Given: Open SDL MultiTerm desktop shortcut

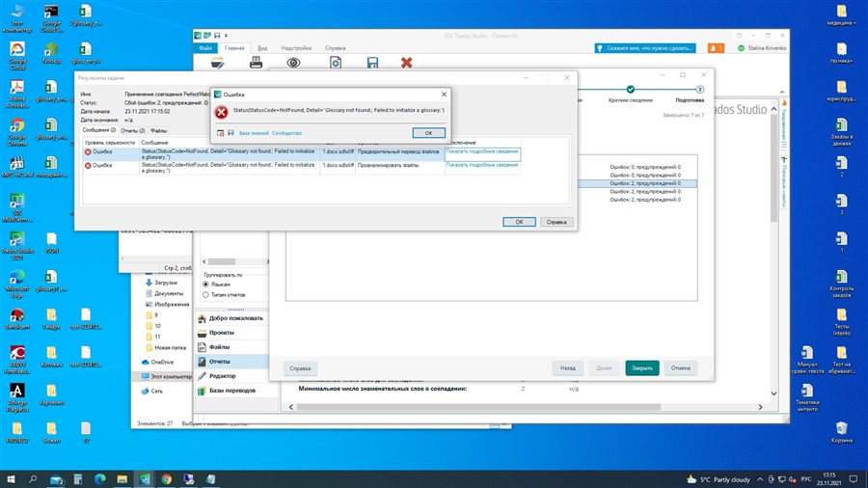Looking at the screenshot, I should click(x=17, y=207).
